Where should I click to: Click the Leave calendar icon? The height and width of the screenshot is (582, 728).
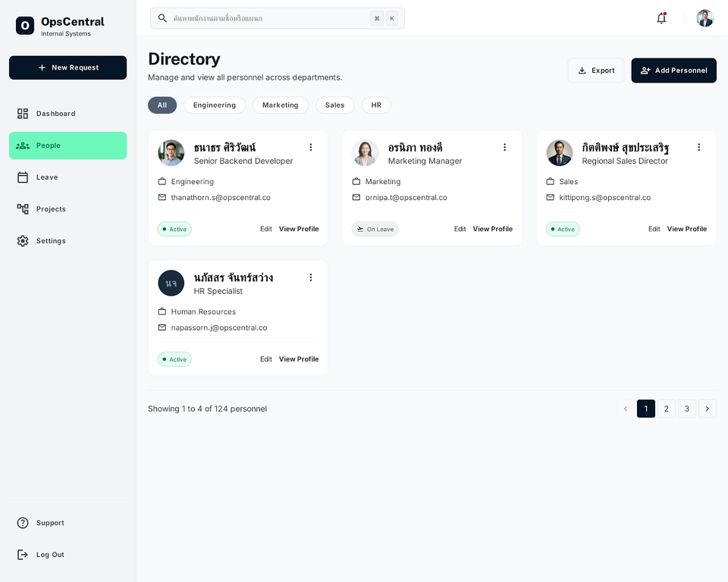[x=23, y=177]
